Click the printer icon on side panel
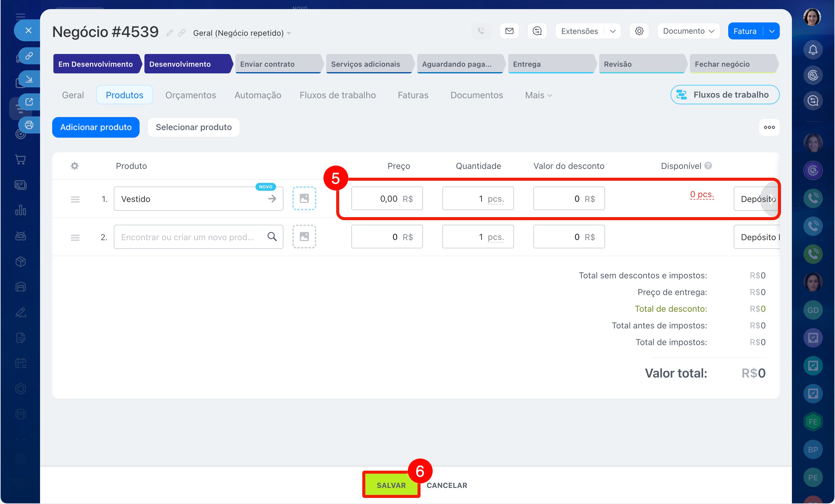The width and height of the screenshot is (835, 504). (x=29, y=125)
